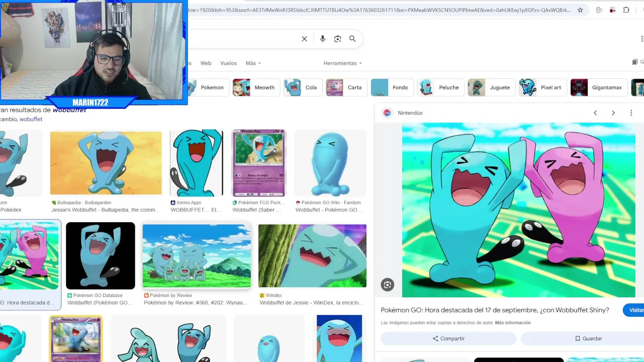The width and height of the screenshot is (644, 362).
Task: Open Pokémon by Review Wynaut thumbnail
Action: [x=197, y=255]
